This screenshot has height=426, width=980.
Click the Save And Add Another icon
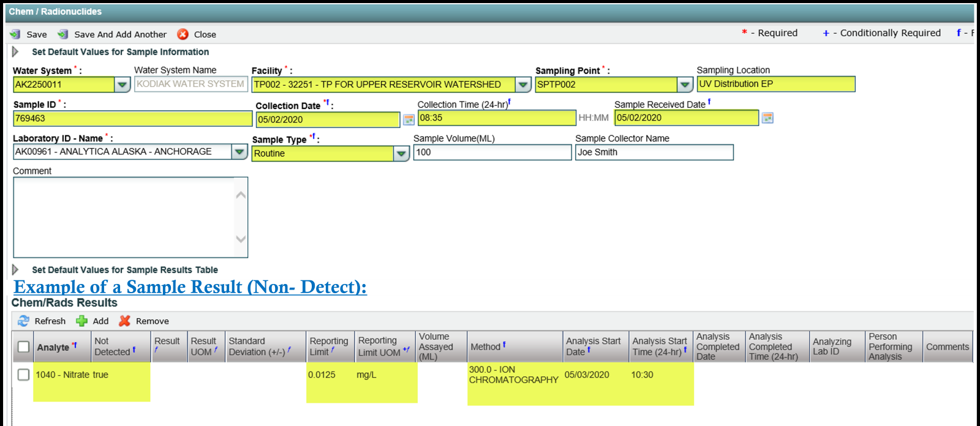62,34
